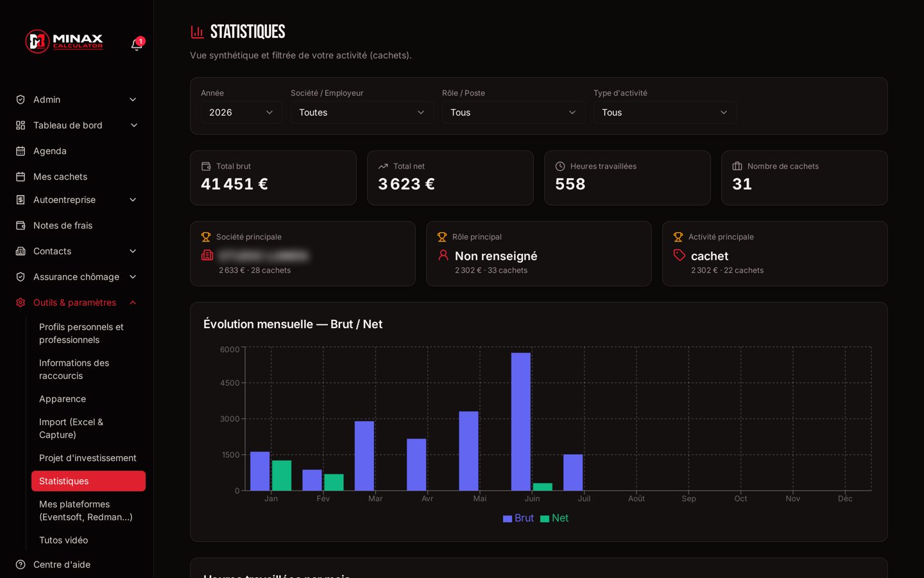Image resolution: width=924 pixels, height=578 pixels.
Task: Click the tag icon beside cachet
Action: click(x=680, y=255)
